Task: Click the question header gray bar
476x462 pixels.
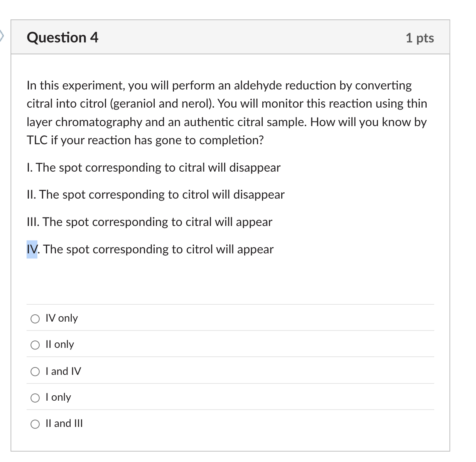Action: click(231, 37)
